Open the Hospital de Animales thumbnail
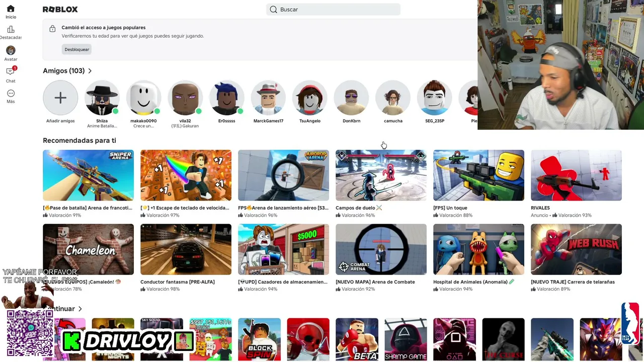 pyautogui.click(x=478, y=249)
